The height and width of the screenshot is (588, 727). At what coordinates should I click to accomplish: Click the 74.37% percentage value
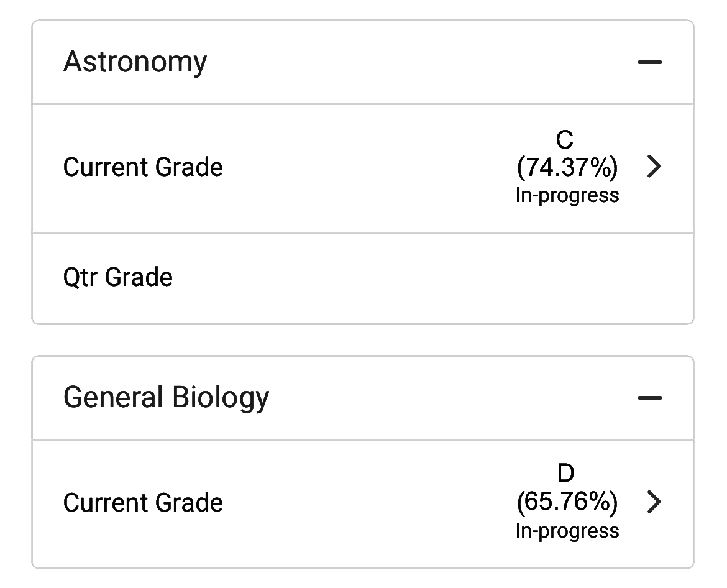pos(567,167)
